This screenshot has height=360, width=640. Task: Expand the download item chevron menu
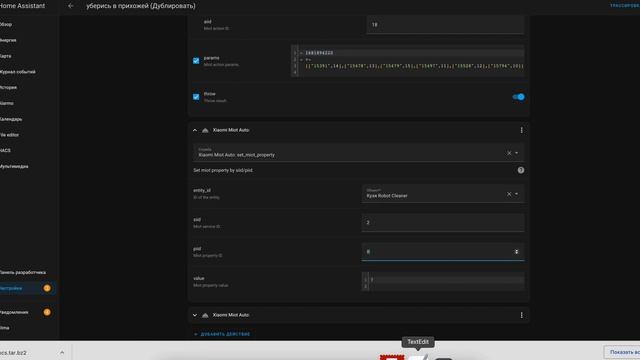(62, 352)
